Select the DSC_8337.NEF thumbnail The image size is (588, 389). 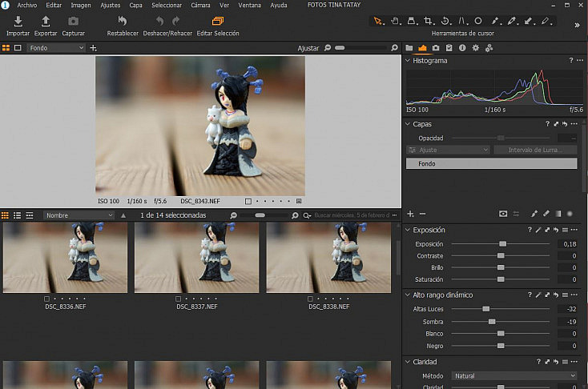pos(197,258)
